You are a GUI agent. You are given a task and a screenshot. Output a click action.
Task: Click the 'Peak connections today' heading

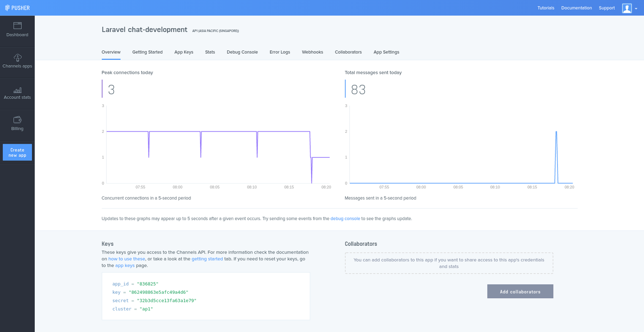pyautogui.click(x=127, y=73)
